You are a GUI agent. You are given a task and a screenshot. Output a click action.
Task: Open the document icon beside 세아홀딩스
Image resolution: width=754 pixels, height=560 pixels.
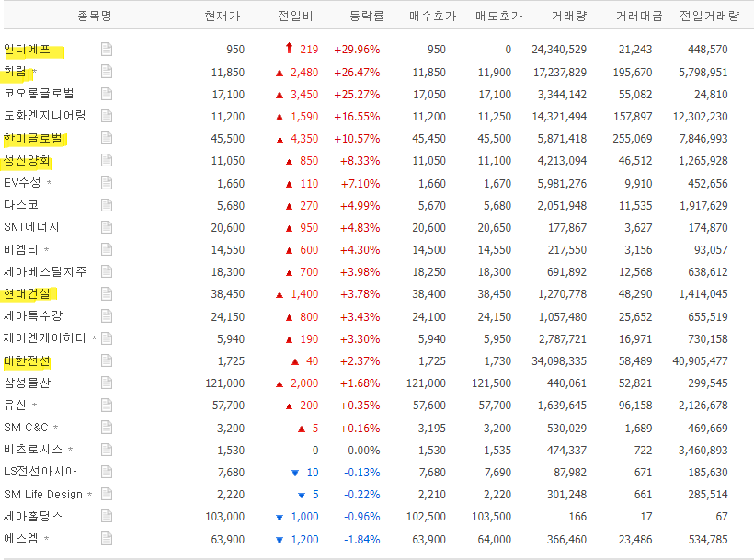(107, 516)
